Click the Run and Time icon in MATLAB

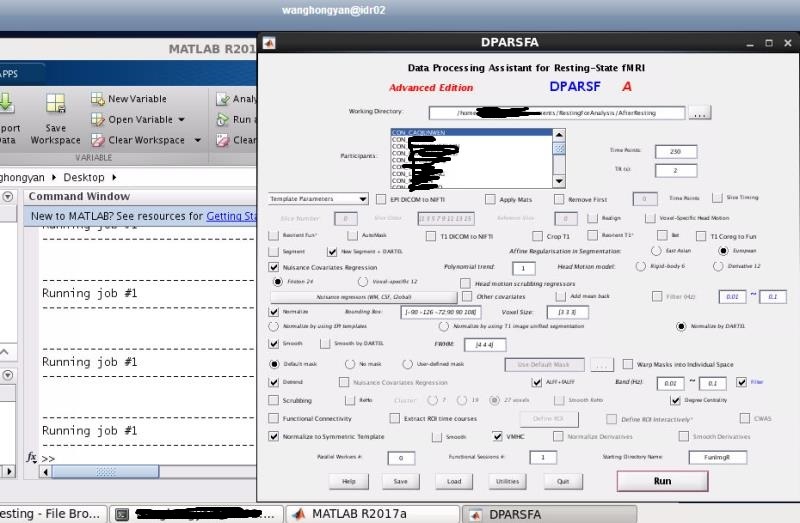(222, 119)
